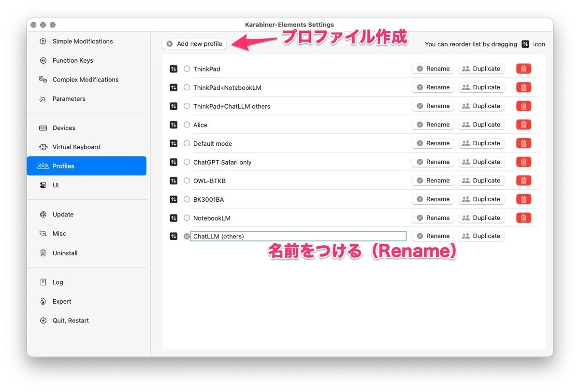
Task: Click reorder handle for ThinkPad+ChatLLM others row
Action: point(174,106)
